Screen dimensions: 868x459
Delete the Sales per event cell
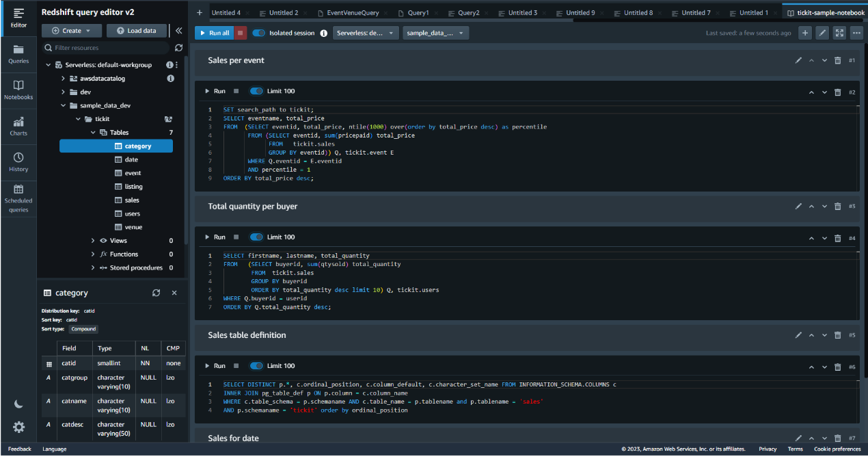coord(838,61)
